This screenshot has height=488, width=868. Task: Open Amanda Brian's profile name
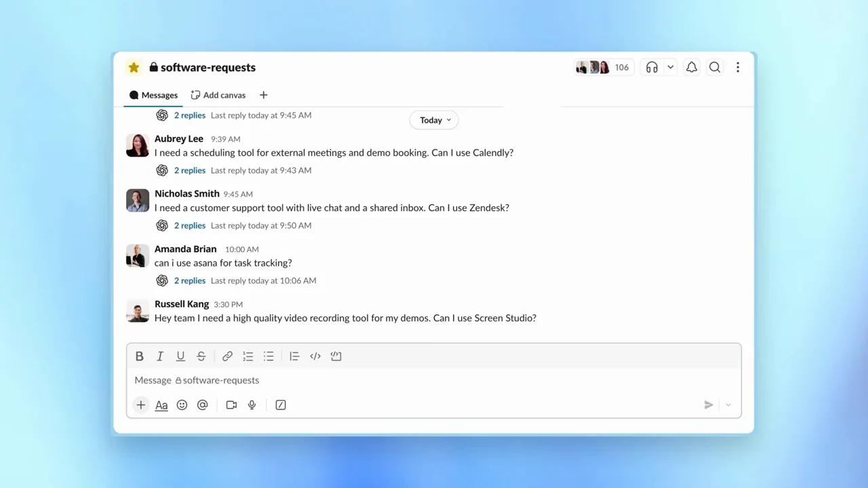click(186, 249)
